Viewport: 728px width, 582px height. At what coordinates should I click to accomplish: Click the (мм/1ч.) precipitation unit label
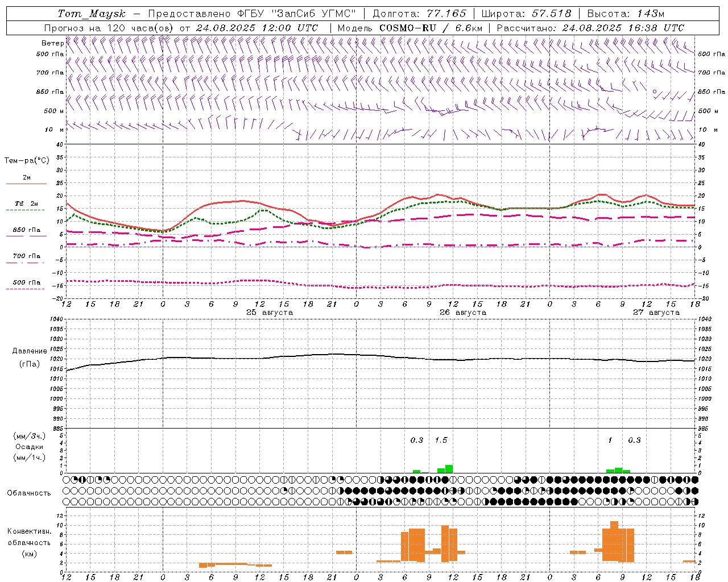pos(30,458)
